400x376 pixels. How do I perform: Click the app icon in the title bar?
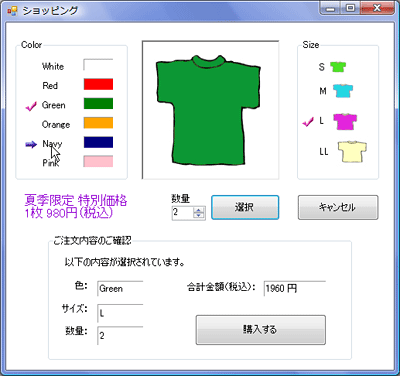pyautogui.click(x=12, y=11)
